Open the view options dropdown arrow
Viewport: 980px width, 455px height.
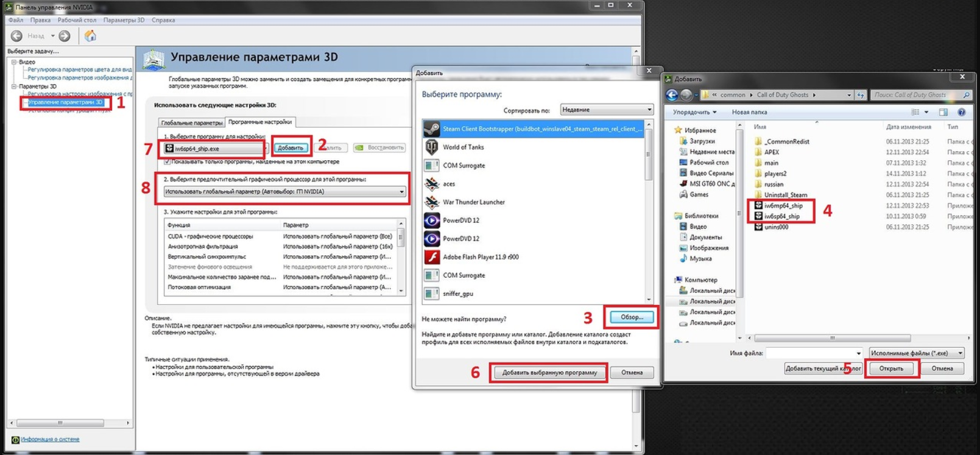pyautogui.click(x=926, y=112)
